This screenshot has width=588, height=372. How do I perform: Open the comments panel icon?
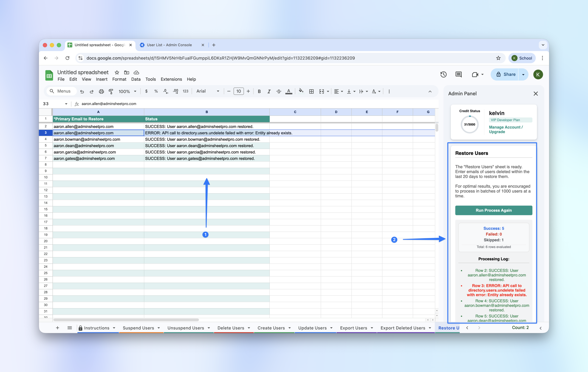(458, 74)
